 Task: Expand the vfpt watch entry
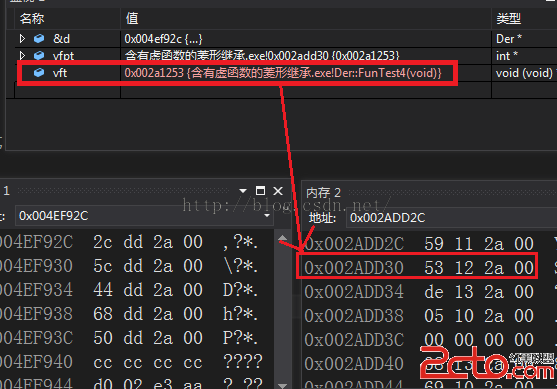(22, 55)
